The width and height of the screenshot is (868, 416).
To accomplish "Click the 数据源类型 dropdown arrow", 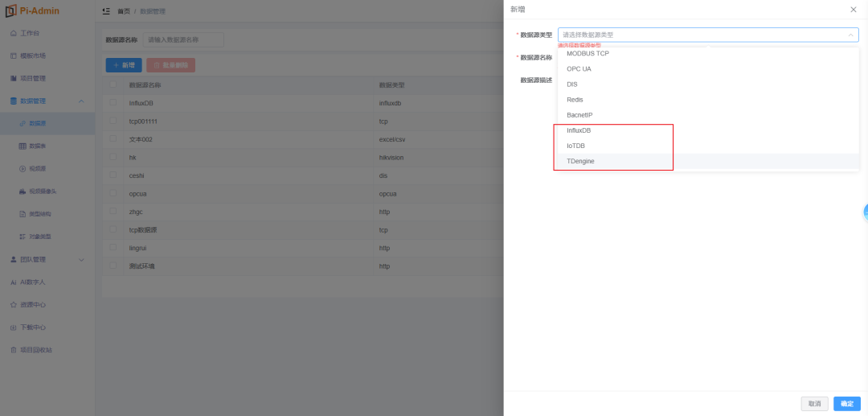I will point(850,35).
